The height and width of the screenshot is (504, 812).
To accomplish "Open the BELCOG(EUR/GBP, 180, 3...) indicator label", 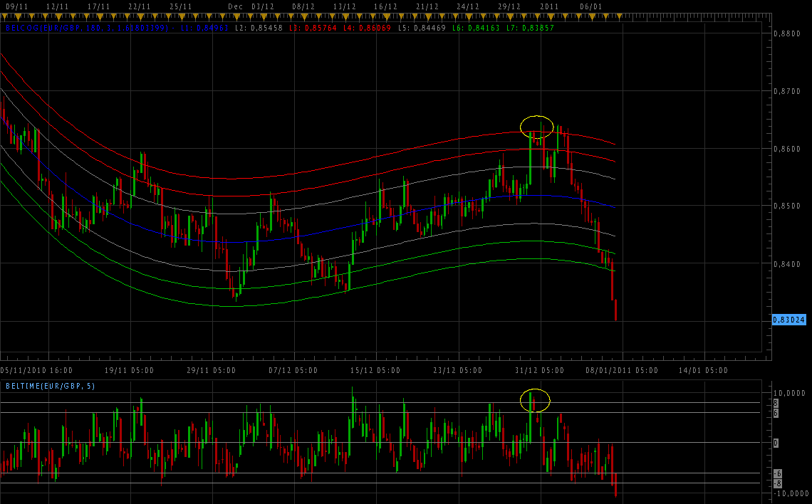I will tap(87, 28).
